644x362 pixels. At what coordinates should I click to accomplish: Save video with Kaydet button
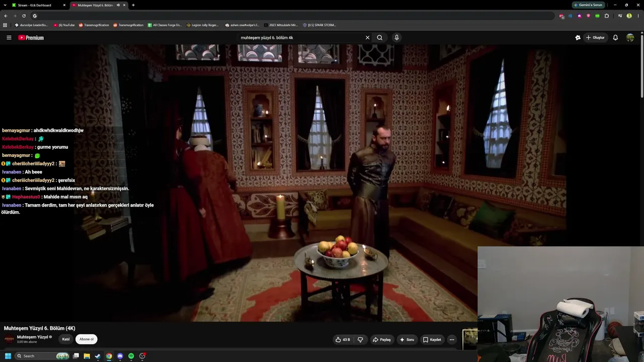pos(432,340)
